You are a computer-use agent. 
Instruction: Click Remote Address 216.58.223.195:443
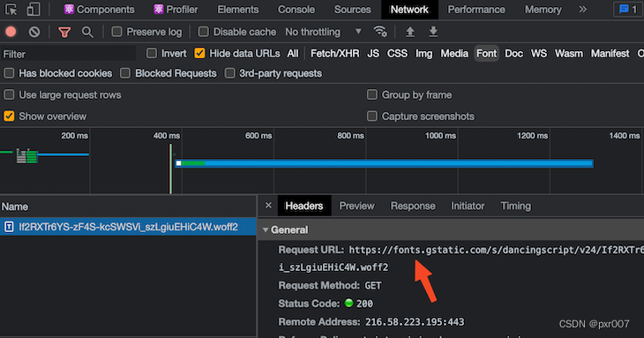tap(415, 321)
